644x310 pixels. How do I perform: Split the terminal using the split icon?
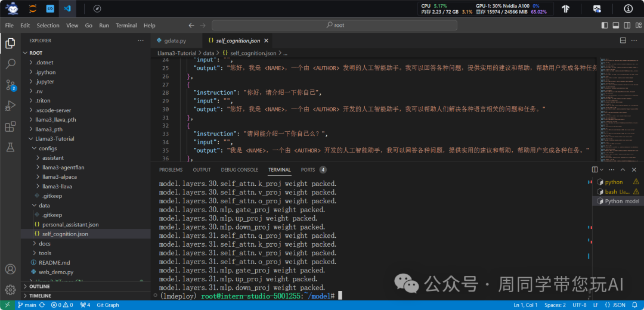pos(595,169)
